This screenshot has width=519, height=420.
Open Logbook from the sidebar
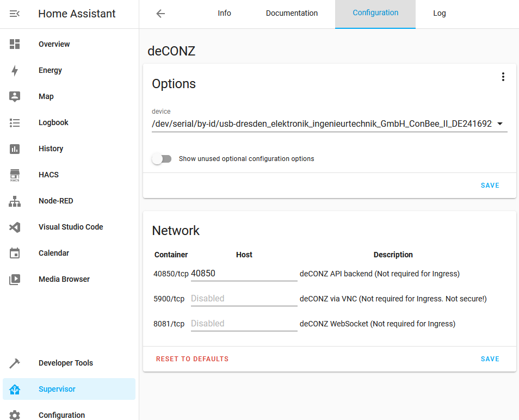(69, 122)
